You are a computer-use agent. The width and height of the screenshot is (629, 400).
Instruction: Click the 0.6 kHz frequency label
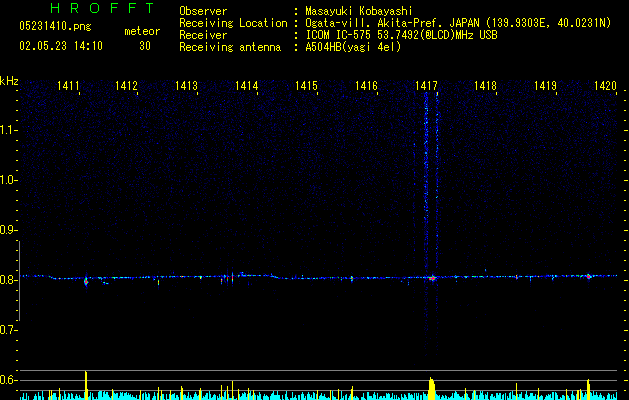(9, 380)
